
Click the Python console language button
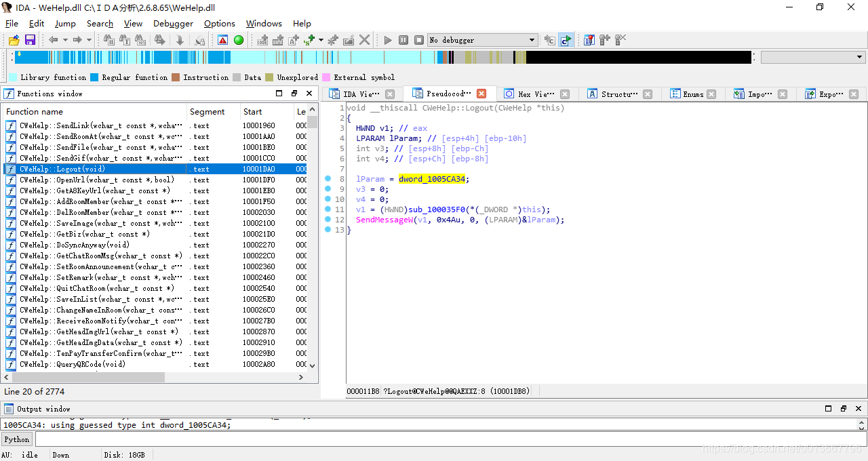(x=17, y=439)
